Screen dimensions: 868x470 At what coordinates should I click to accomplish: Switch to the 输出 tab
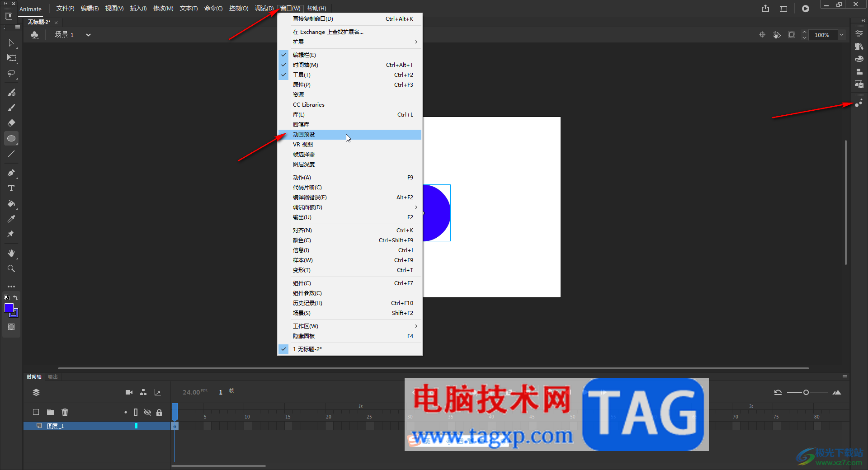click(x=53, y=376)
